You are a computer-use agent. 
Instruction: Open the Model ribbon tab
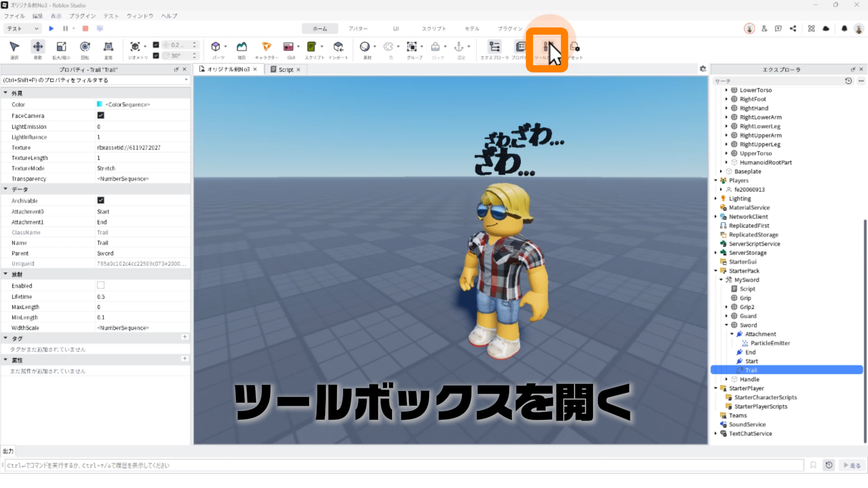[x=472, y=28]
